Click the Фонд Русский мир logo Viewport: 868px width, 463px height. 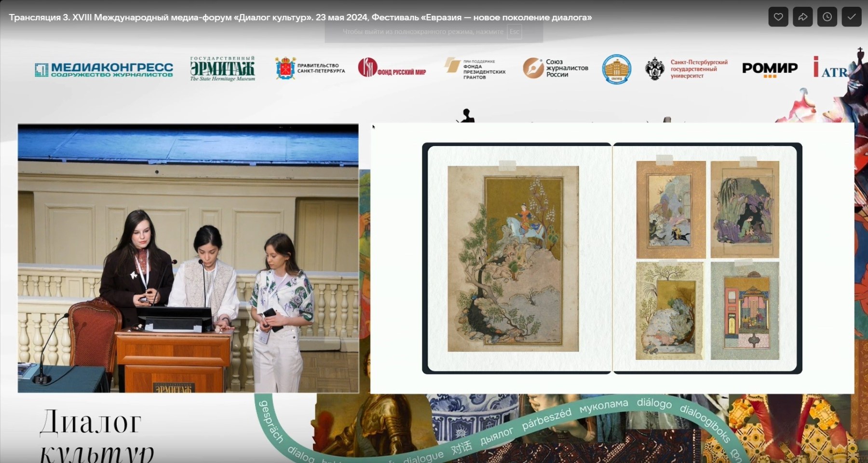tap(392, 68)
